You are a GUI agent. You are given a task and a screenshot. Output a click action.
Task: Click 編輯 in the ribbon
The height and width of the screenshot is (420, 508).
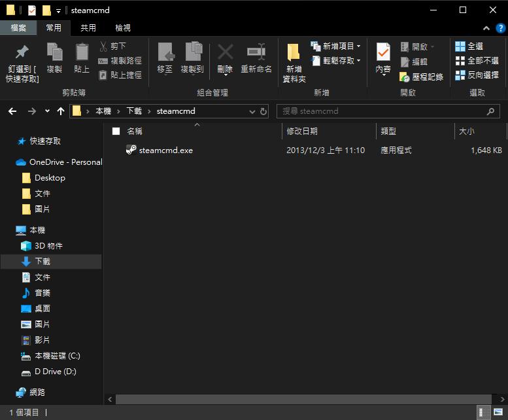414,61
